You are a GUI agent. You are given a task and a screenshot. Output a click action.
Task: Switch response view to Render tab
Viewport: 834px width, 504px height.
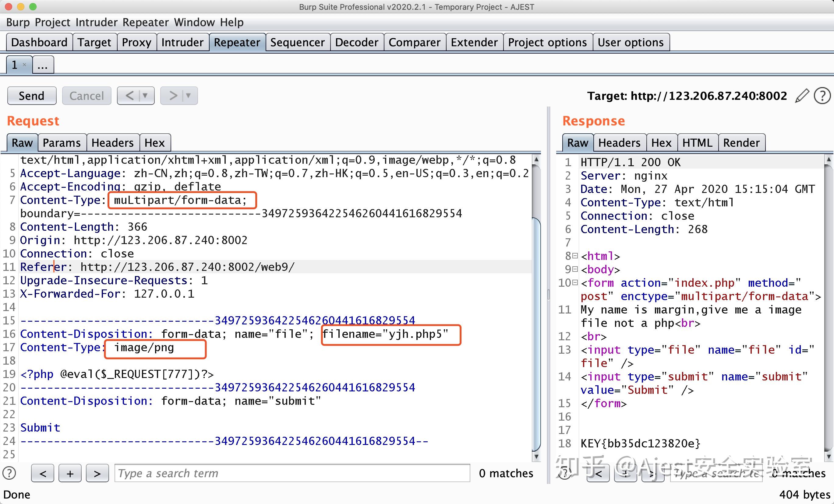coord(741,143)
